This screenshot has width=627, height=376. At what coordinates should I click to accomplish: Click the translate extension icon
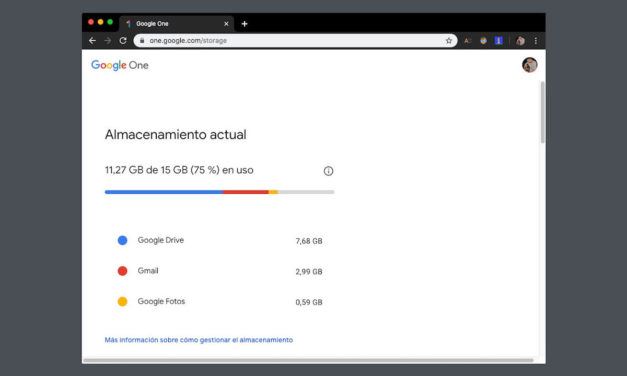467,40
